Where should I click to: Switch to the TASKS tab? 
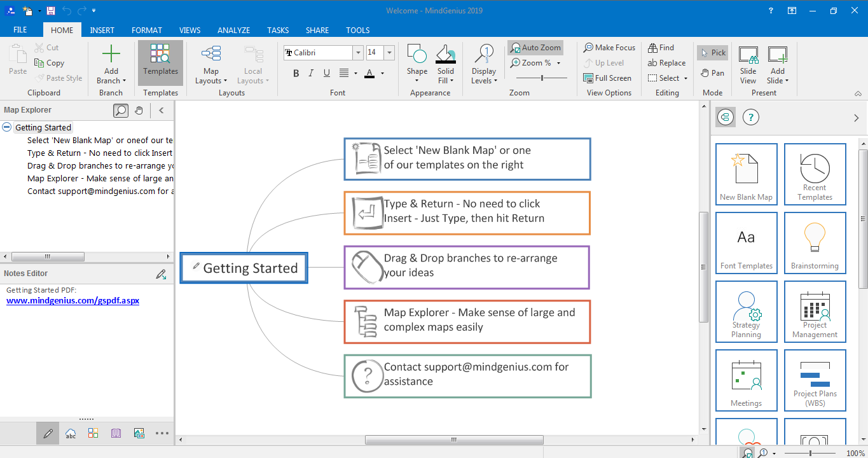coord(278,30)
